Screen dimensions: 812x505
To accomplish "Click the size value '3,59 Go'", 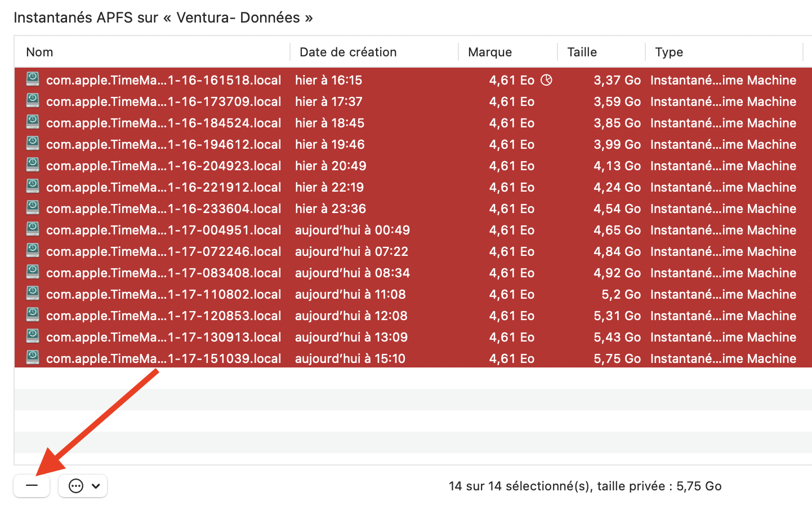I will [617, 101].
